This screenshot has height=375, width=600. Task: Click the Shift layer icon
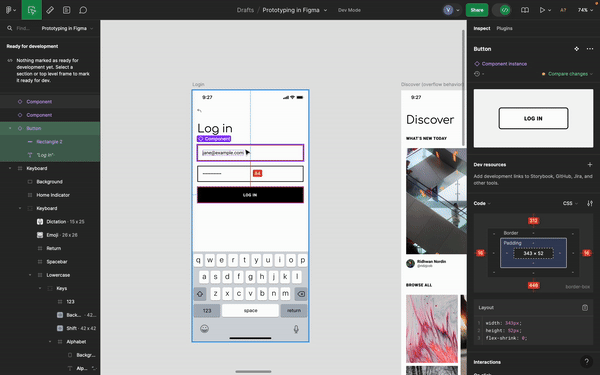(60, 328)
